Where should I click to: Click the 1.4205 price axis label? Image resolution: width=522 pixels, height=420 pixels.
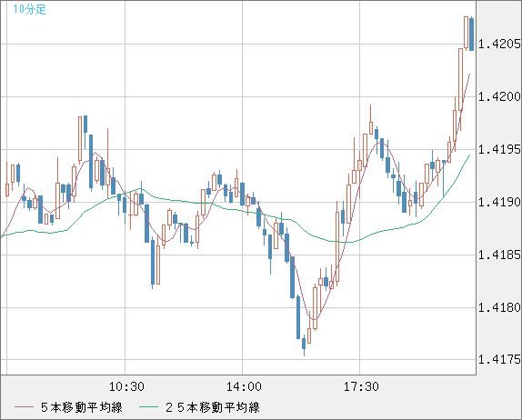pyautogui.click(x=499, y=44)
